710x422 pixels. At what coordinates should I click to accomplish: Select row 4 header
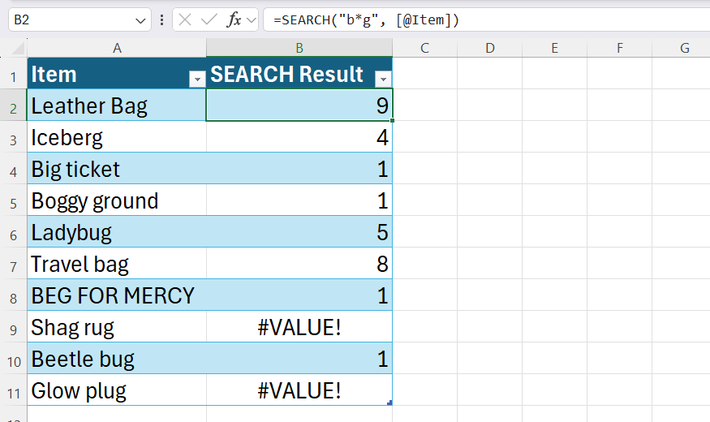[x=14, y=168]
